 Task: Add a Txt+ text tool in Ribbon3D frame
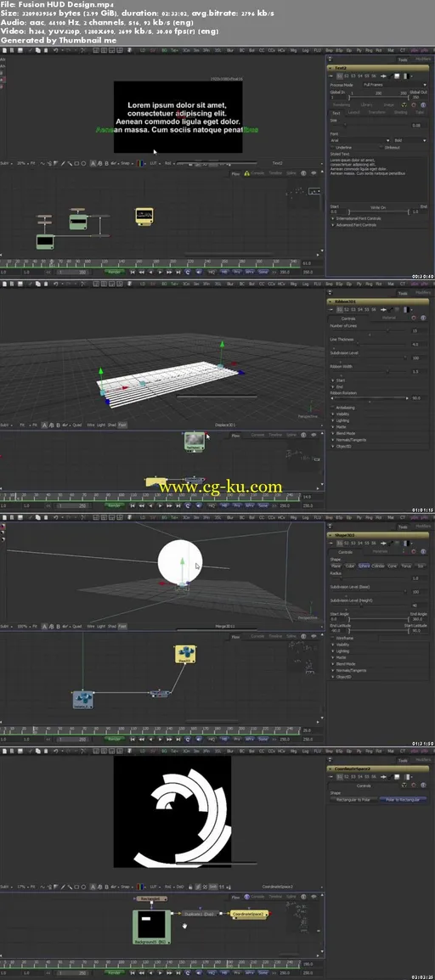click(174, 284)
